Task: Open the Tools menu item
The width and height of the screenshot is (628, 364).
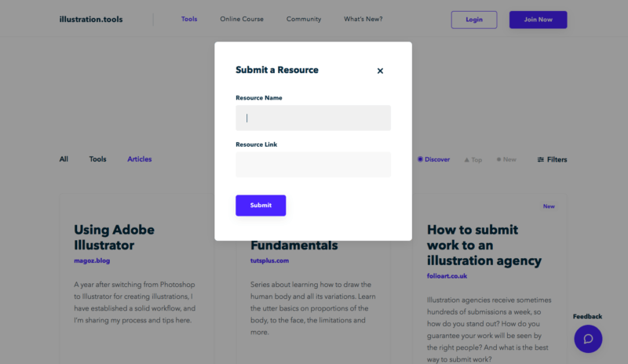Action: [189, 19]
